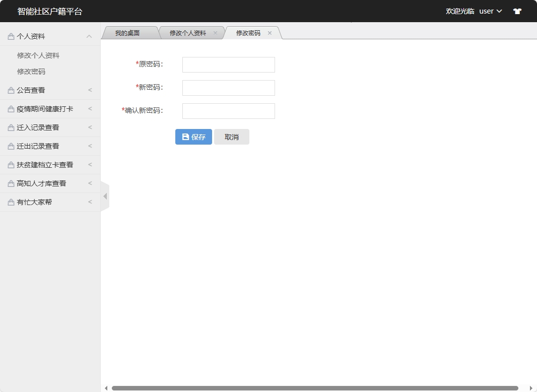Focus the 确认新密码 input field
Screen dimensions: 537x392
[x=228, y=111]
